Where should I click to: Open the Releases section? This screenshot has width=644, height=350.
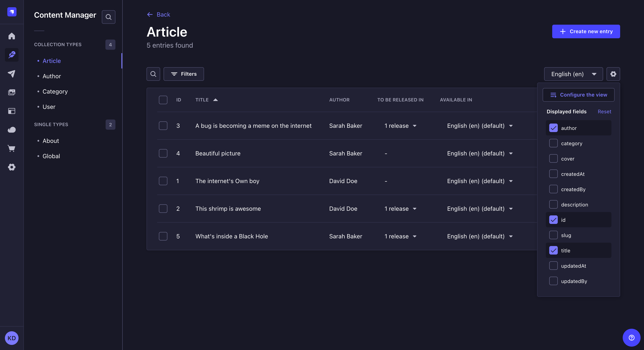click(x=11, y=73)
